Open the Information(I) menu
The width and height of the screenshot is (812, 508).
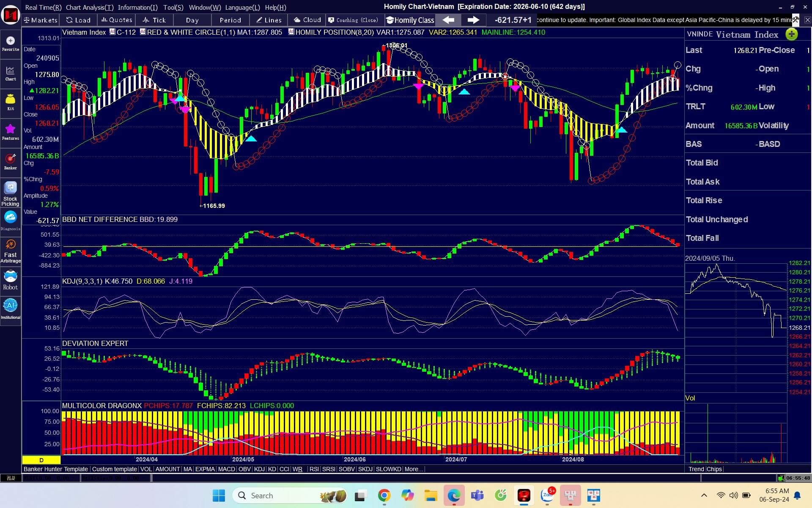coord(138,7)
